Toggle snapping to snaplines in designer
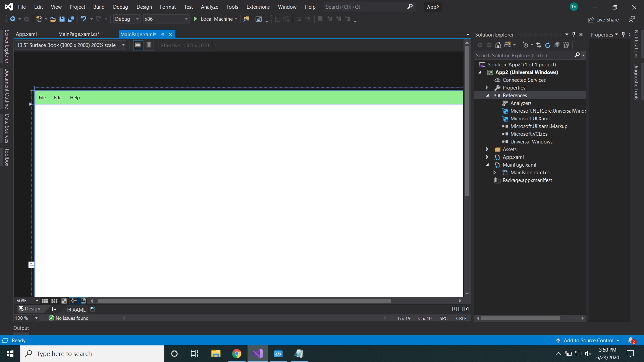Image resolution: width=644 pixels, height=362 pixels. point(73,301)
